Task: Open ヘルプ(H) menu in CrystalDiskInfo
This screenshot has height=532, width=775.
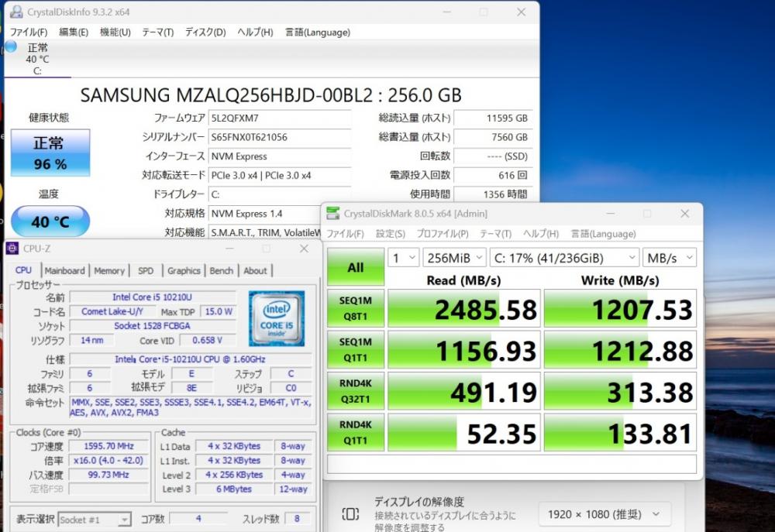Action: point(255,32)
